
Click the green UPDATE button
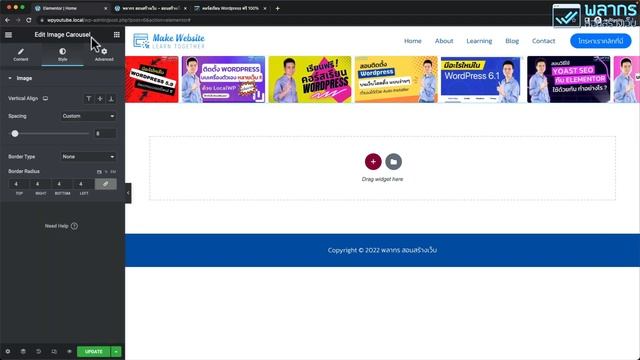click(93, 351)
